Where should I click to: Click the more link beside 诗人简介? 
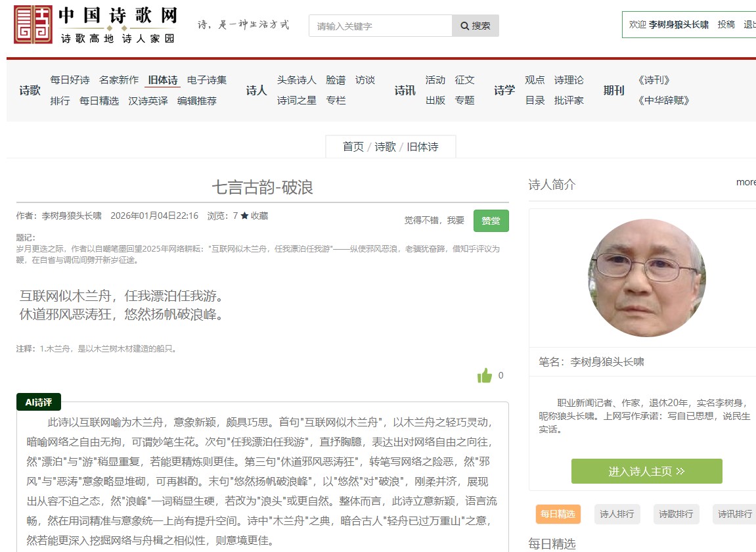click(x=745, y=182)
